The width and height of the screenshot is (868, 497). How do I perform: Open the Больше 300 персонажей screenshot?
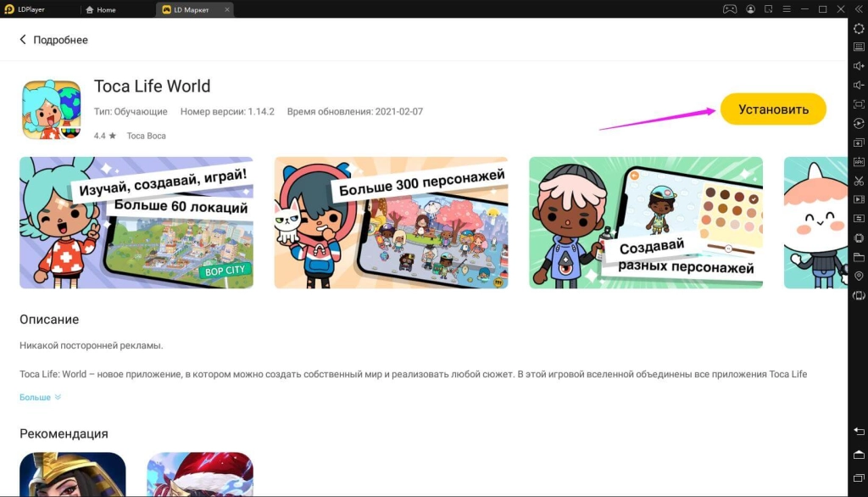click(x=391, y=222)
